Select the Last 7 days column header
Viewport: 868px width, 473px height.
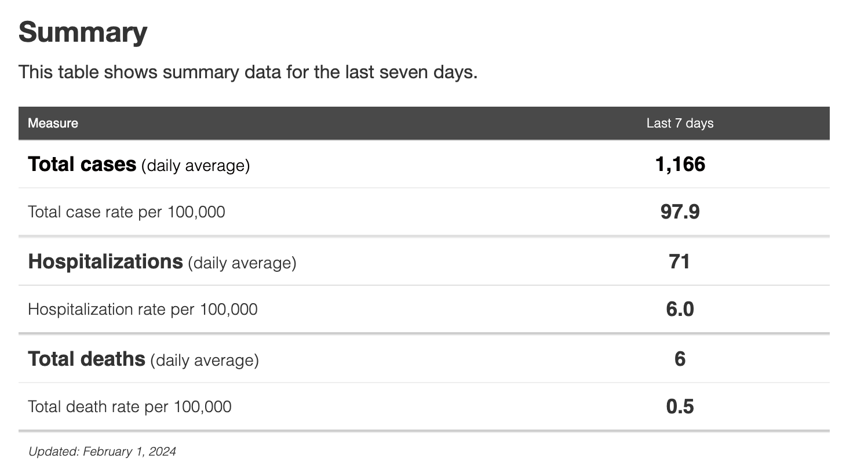point(680,123)
